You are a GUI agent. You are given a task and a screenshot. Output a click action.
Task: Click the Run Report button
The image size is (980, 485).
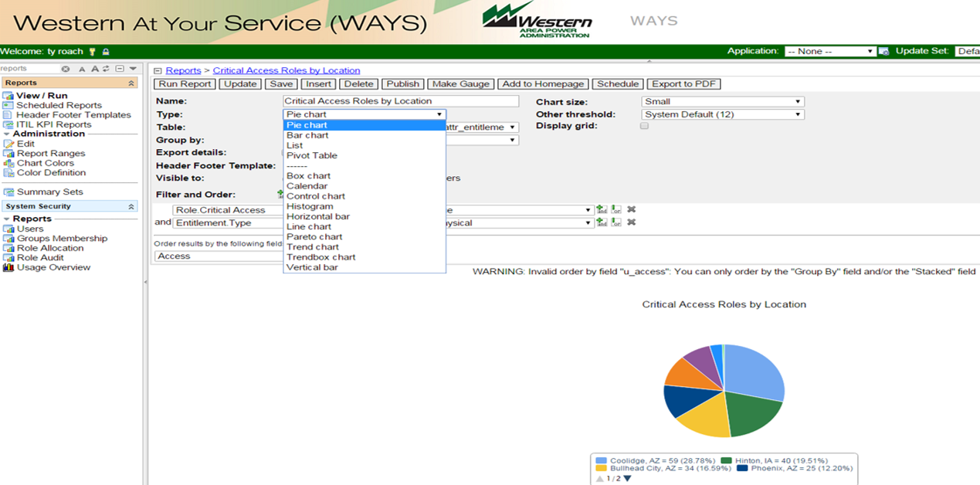point(185,84)
